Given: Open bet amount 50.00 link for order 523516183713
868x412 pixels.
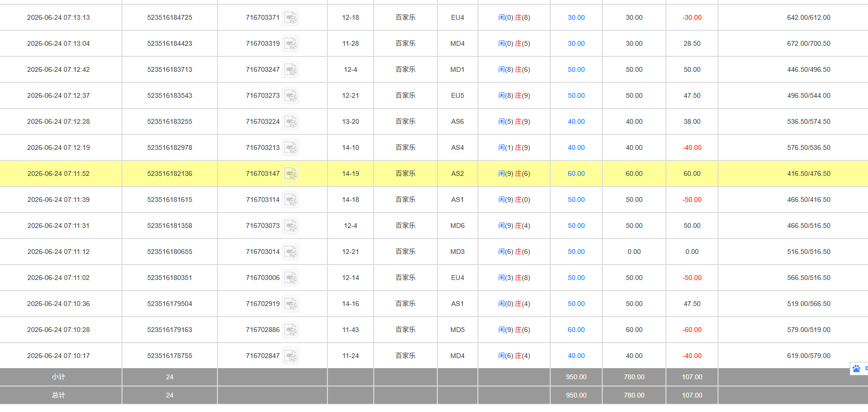Looking at the screenshot, I should 576,69.
